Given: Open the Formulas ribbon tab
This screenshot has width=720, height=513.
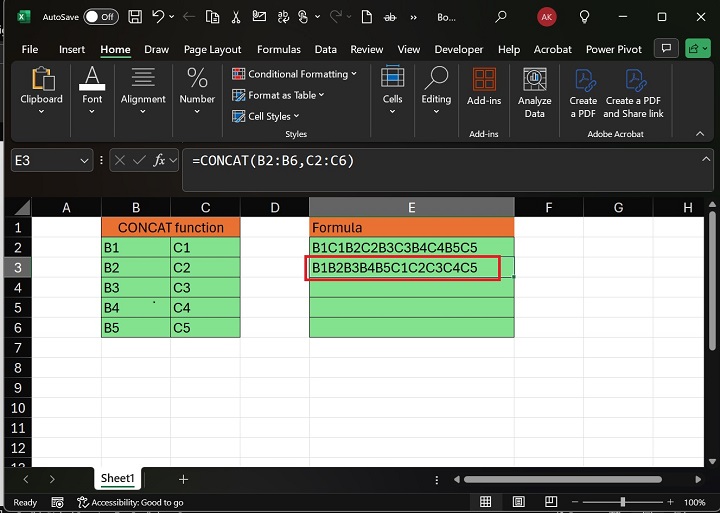Looking at the screenshot, I should coord(278,49).
